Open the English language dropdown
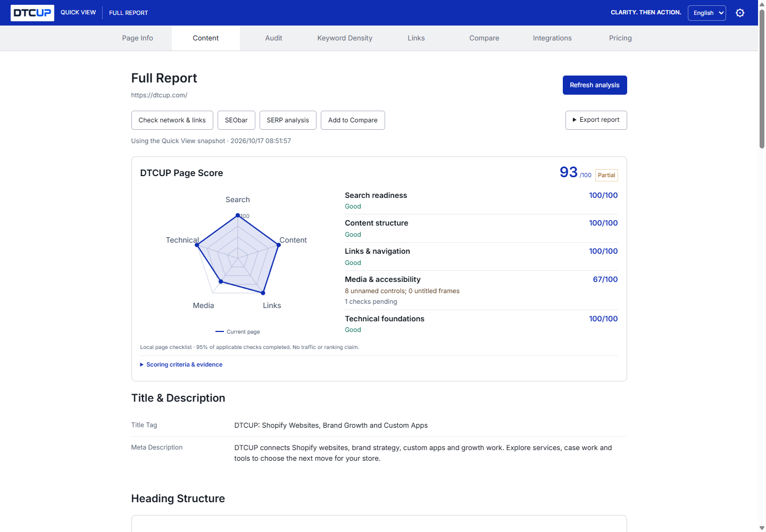Image resolution: width=766 pixels, height=532 pixels. [707, 13]
